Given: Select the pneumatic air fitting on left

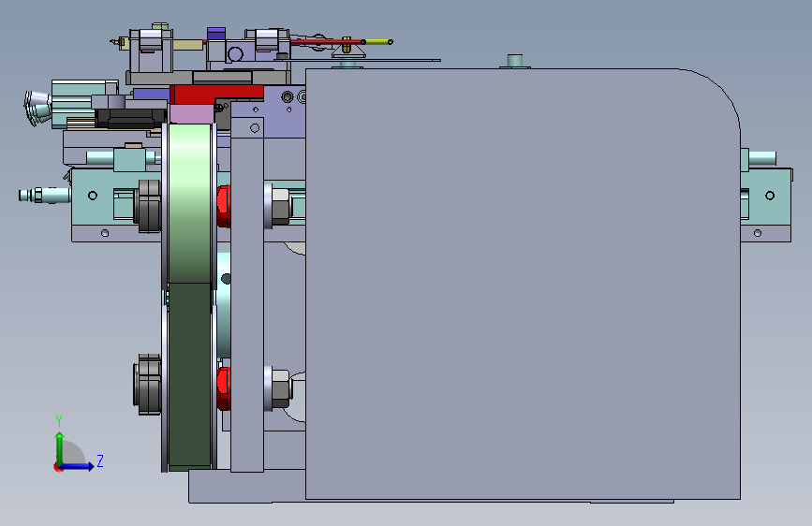Looking at the screenshot, I should pyautogui.click(x=43, y=196).
